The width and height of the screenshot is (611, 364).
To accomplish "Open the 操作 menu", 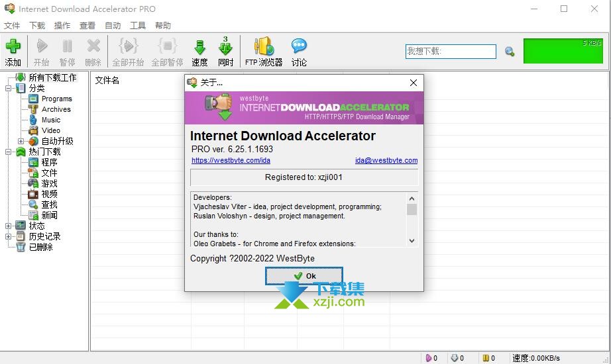I will click(x=62, y=26).
